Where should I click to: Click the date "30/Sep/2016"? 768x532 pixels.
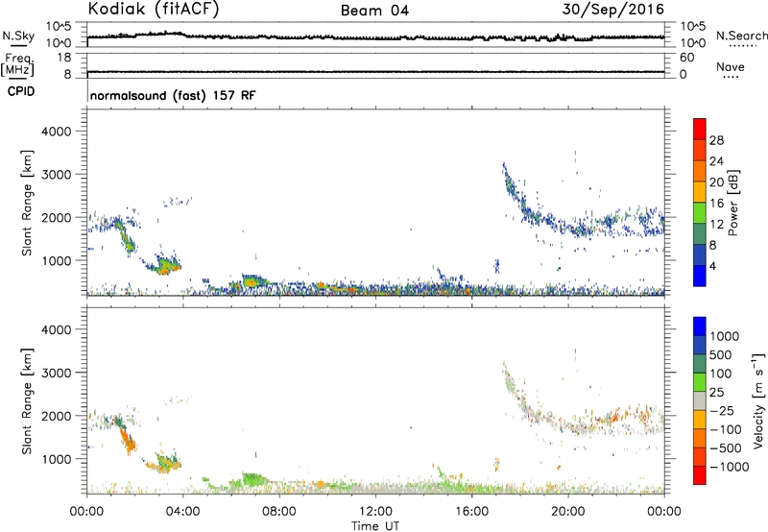[x=612, y=10]
